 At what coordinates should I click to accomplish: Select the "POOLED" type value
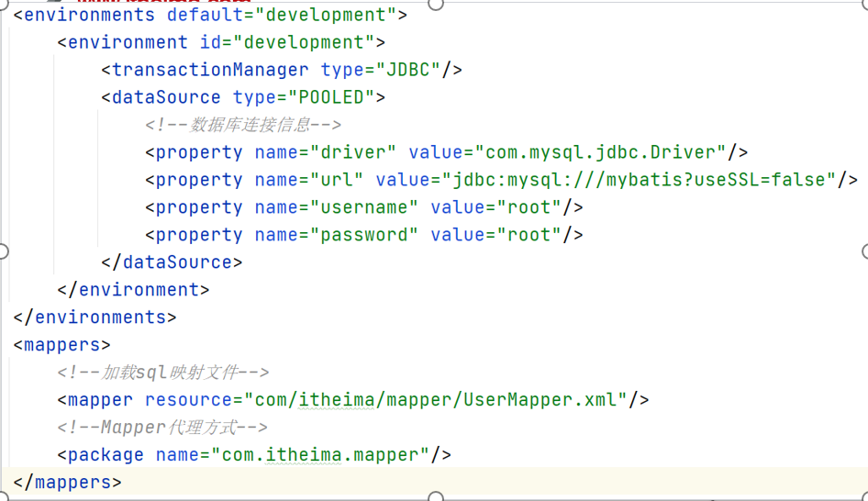coord(331,97)
